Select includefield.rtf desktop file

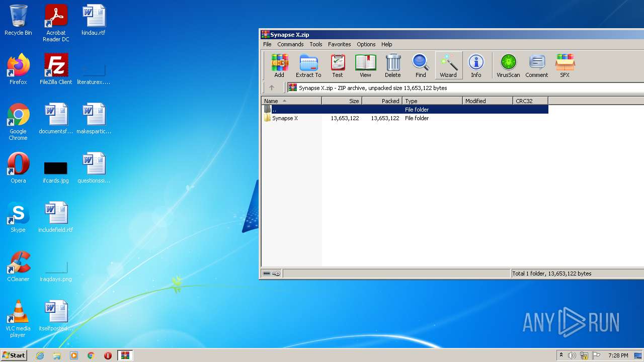[x=56, y=217]
